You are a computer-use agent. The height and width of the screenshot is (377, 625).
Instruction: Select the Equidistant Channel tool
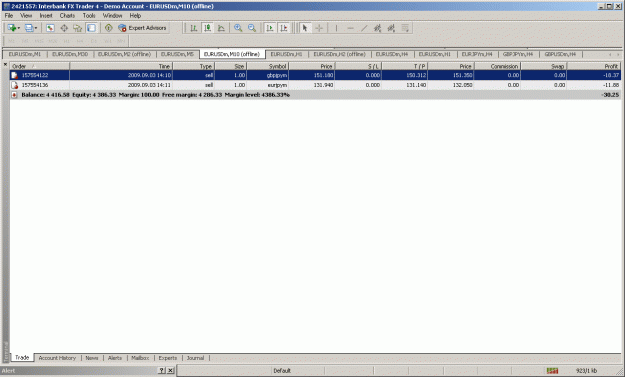(377, 28)
